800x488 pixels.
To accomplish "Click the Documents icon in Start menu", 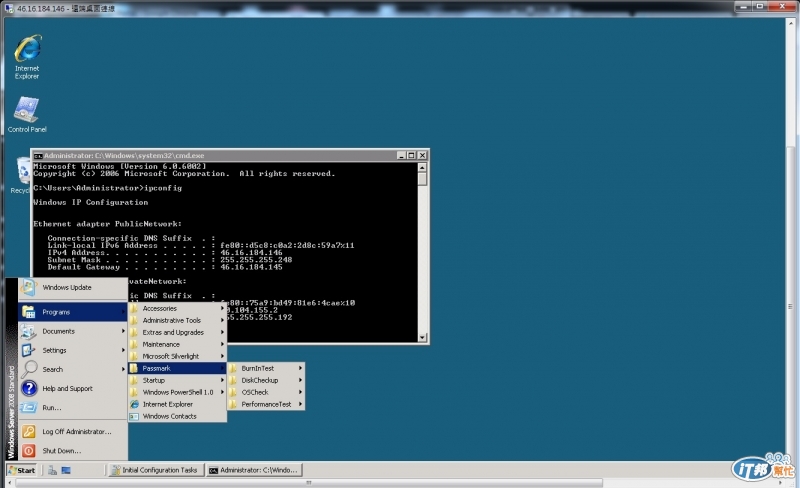I will click(x=28, y=331).
